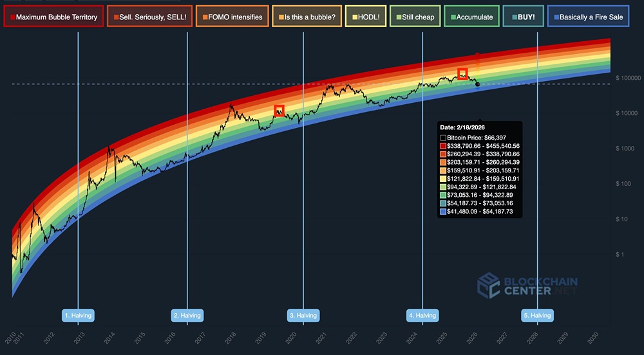Click the 2014 x-axis year label
The image size is (644, 355).
[109, 338]
